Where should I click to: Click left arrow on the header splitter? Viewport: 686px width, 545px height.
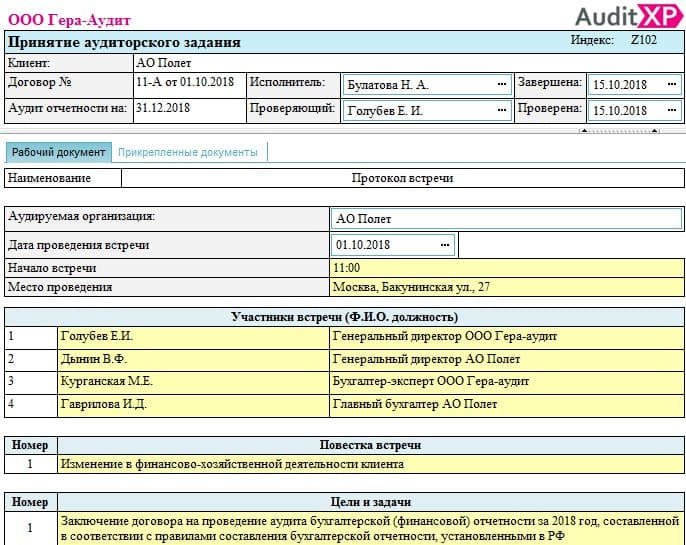[583, 130]
